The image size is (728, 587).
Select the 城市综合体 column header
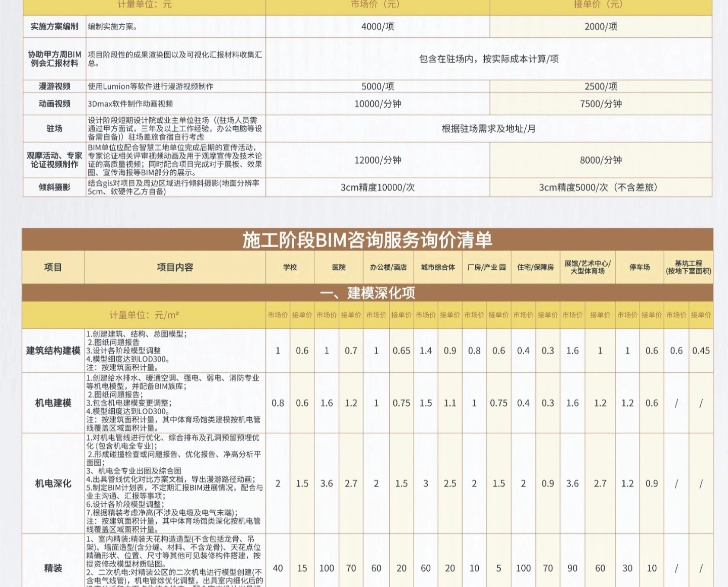tap(438, 267)
